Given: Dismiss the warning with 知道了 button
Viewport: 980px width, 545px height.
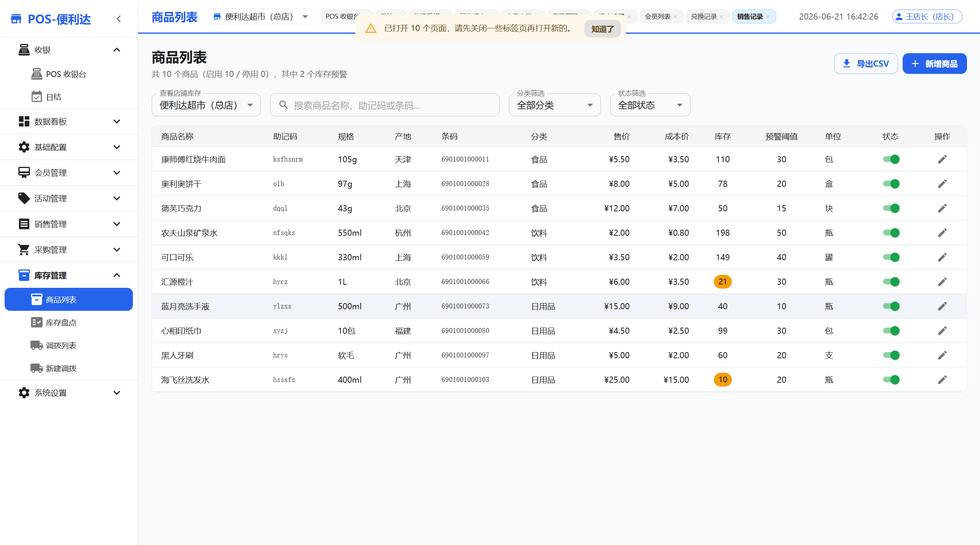Looking at the screenshot, I should 602,29.
